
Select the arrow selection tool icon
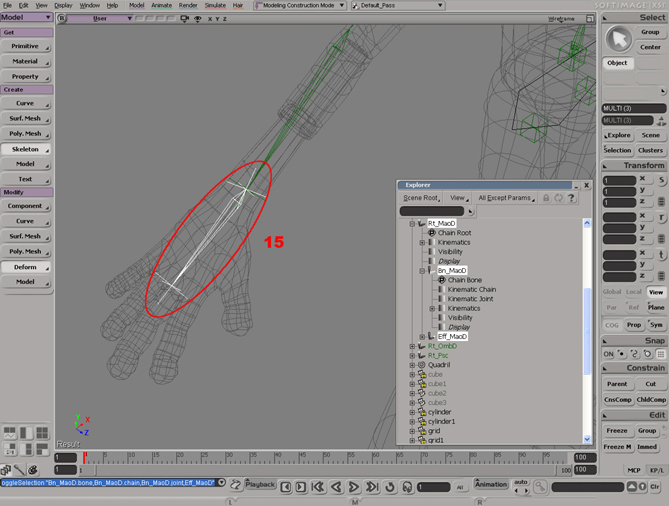[x=619, y=37]
